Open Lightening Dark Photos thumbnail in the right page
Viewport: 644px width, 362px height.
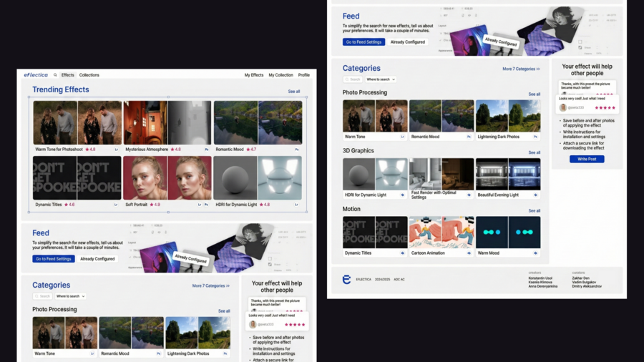tap(508, 116)
